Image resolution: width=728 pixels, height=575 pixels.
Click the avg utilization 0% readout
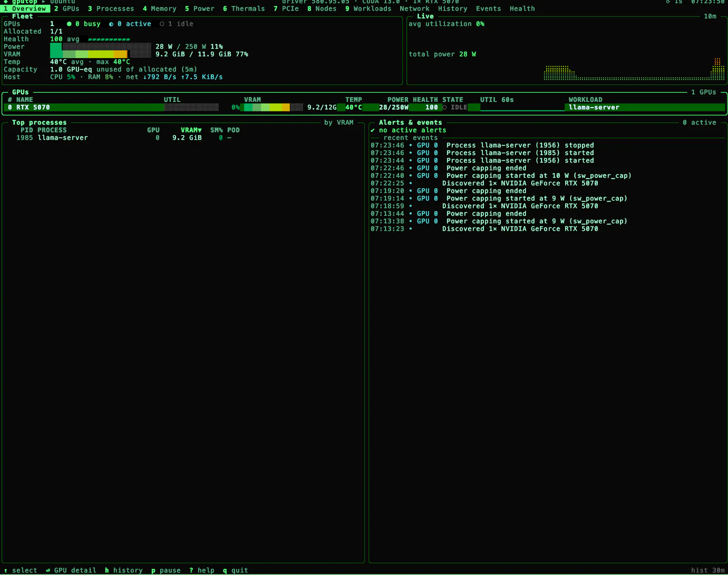[x=446, y=24]
